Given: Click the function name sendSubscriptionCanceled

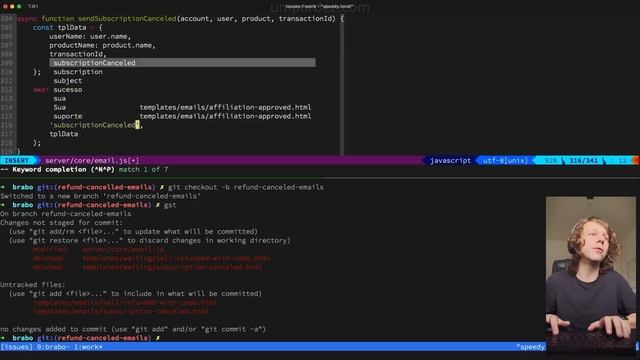Looking at the screenshot, I should [127, 19].
